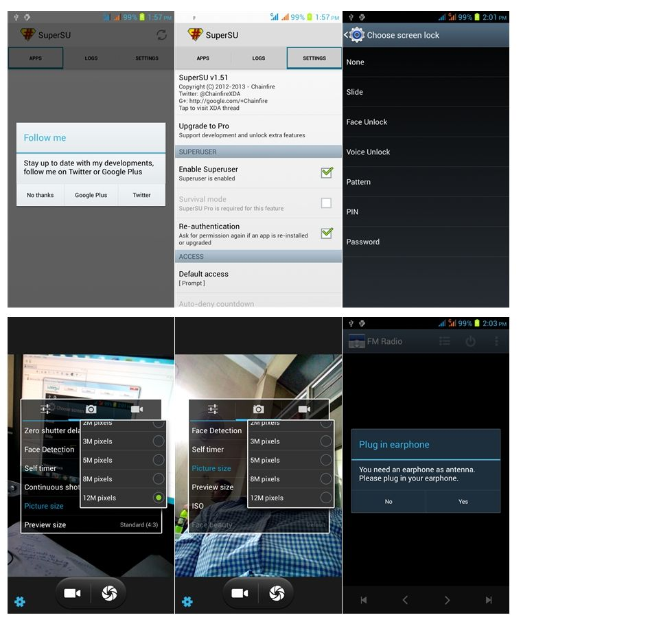Open Continuous shot option in the camera menu
The height and width of the screenshot is (624, 672).
tap(52, 487)
